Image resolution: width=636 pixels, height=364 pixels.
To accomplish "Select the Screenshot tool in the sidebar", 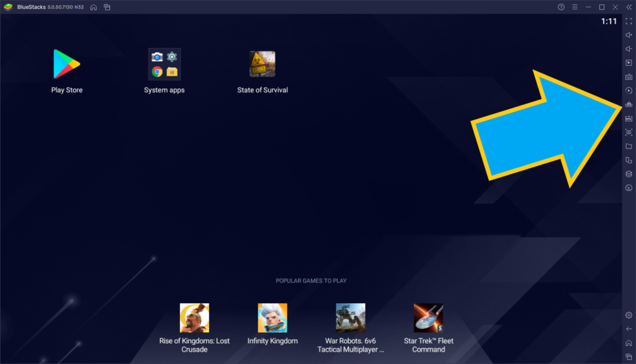I will 628,132.
